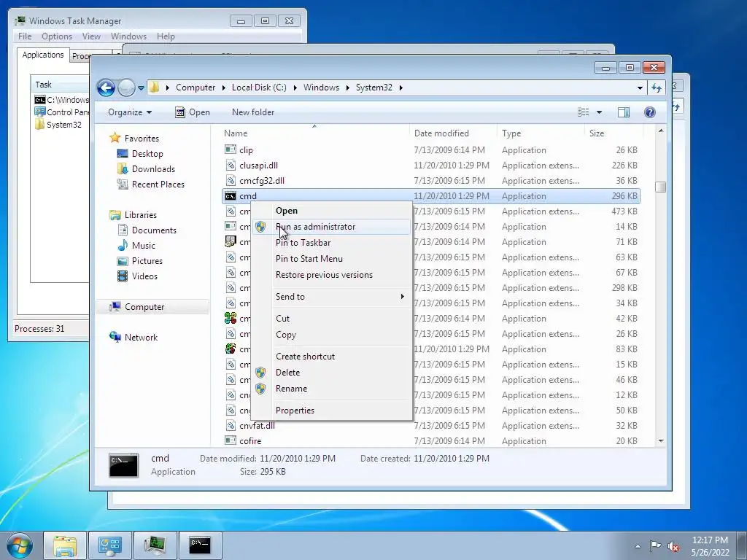Click the cmd file icon in list
The image size is (747, 560).
(x=231, y=196)
